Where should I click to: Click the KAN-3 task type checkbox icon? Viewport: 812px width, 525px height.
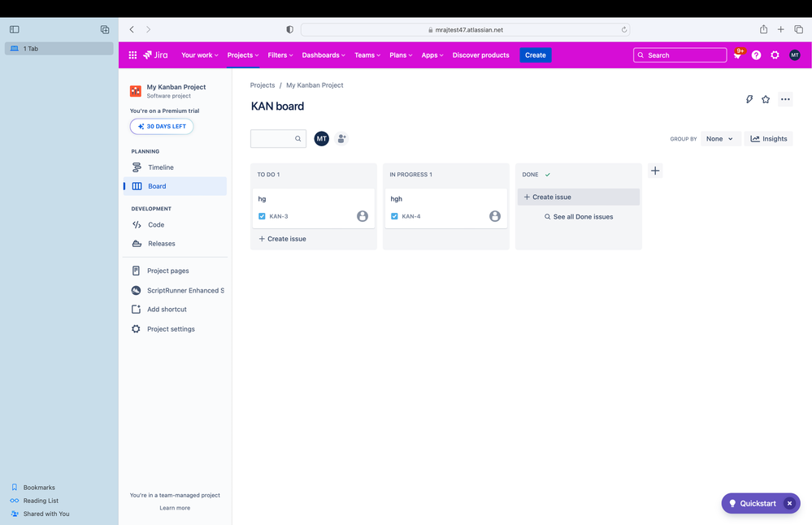pos(262,216)
